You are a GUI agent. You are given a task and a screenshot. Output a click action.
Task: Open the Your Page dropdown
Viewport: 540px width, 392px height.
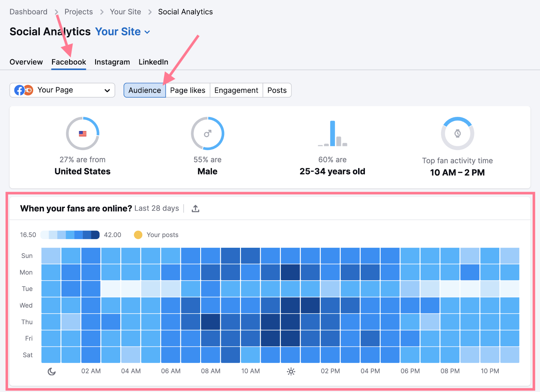[x=62, y=90]
